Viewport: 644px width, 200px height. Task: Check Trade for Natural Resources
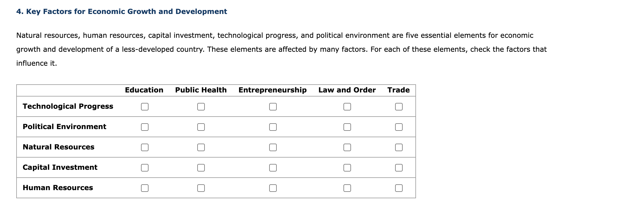point(399,147)
